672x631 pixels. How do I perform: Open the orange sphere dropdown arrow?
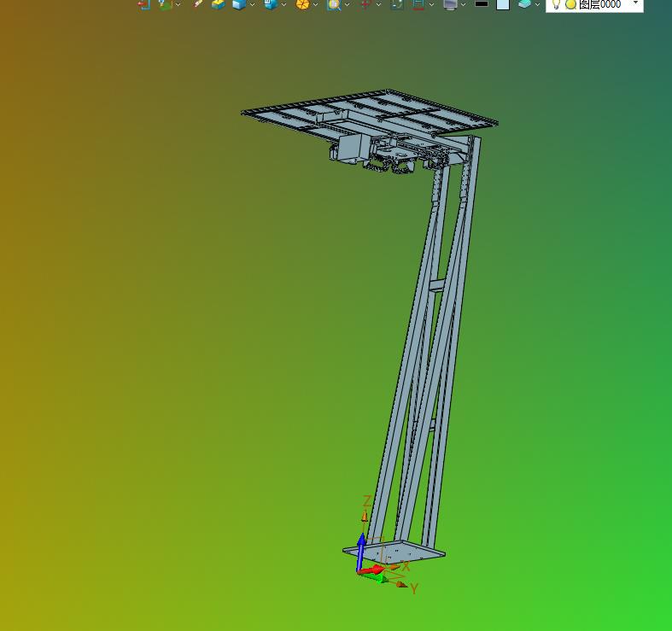tap(315, 5)
